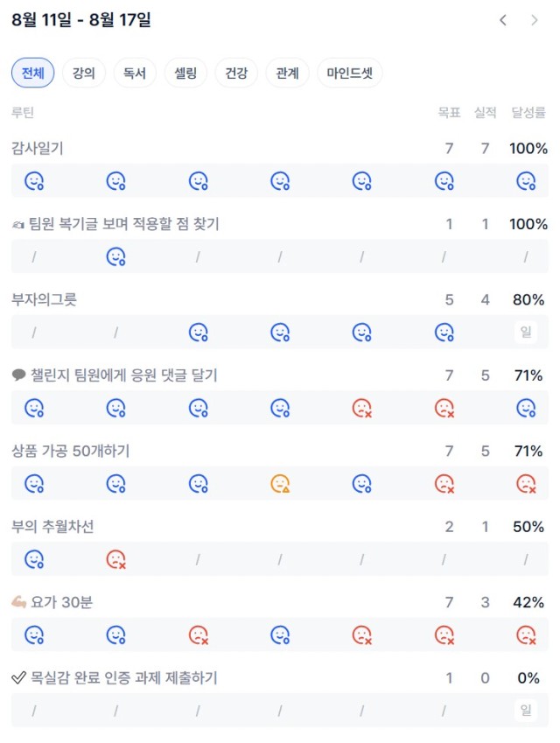Click the blue smiley in 팀원 복기글 row
Viewport: 560px width, 743px height.
click(x=116, y=256)
